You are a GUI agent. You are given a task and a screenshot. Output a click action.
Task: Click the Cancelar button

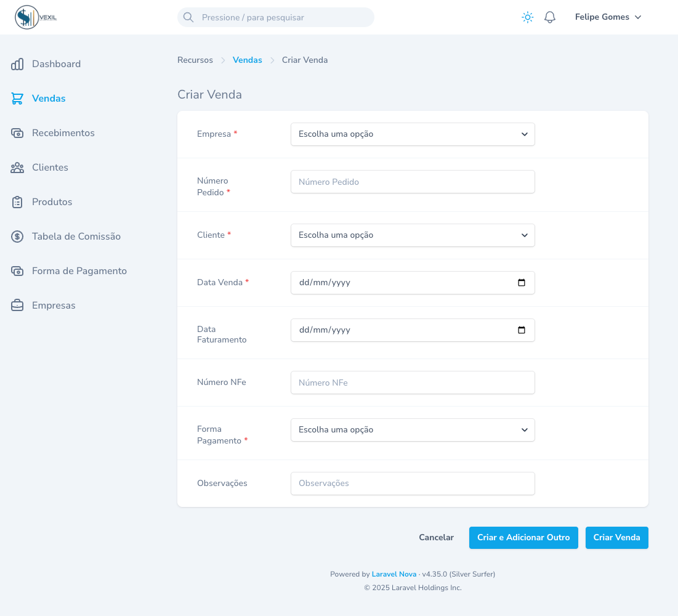pos(436,538)
